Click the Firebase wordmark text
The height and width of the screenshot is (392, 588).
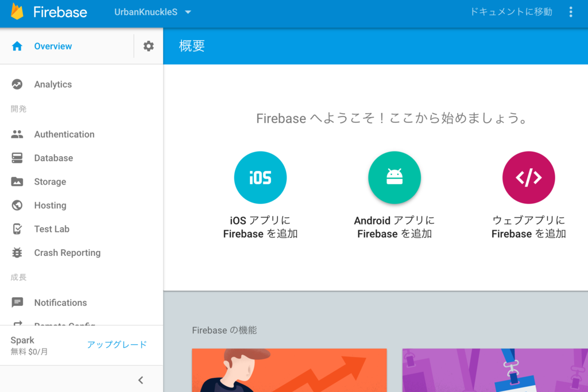pos(60,12)
